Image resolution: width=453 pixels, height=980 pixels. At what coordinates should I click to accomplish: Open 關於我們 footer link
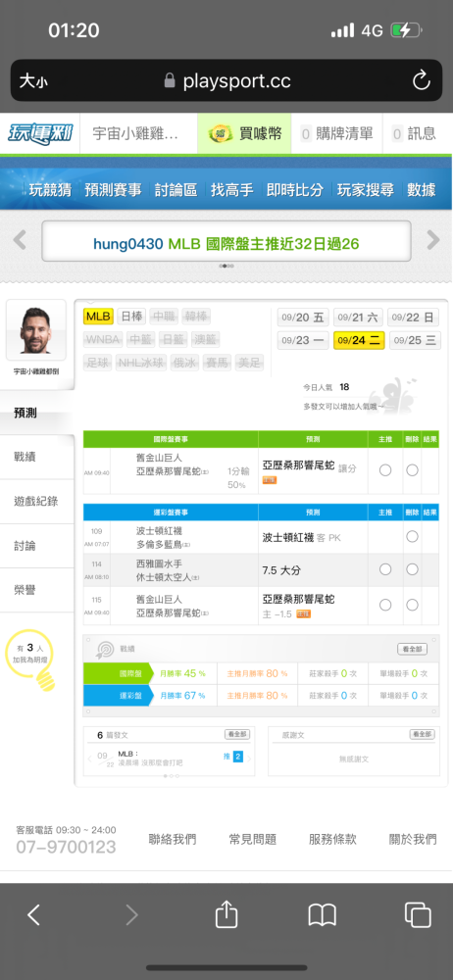pyautogui.click(x=413, y=840)
